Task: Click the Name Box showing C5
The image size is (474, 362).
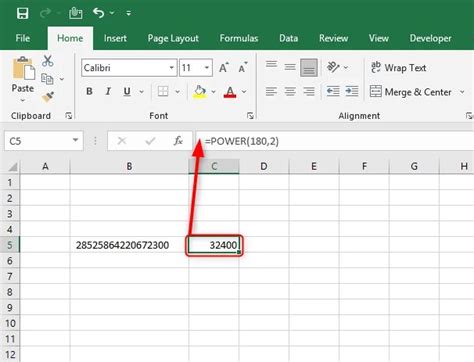Action: tap(37, 141)
